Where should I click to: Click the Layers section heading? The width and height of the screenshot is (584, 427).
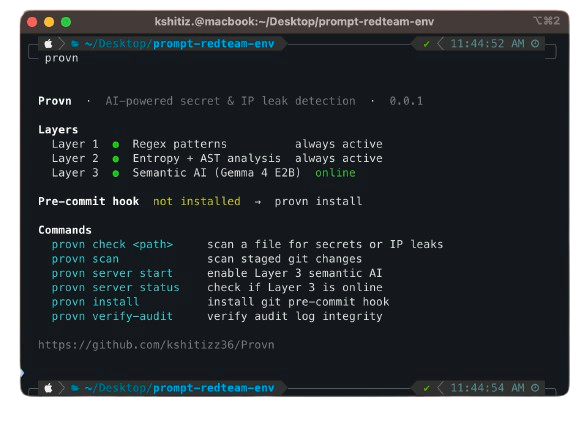[x=58, y=130]
